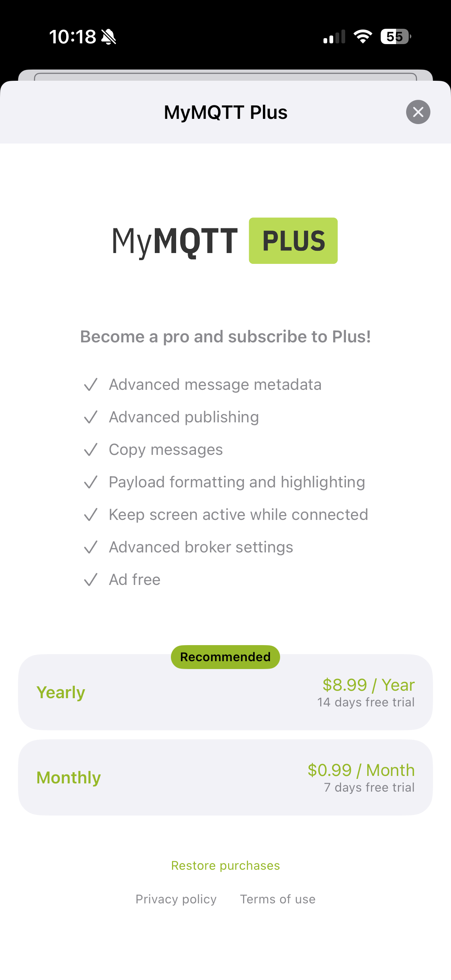The height and width of the screenshot is (980, 451).
Task: Close the MyMQTT Plus sheet
Action: tap(418, 112)
